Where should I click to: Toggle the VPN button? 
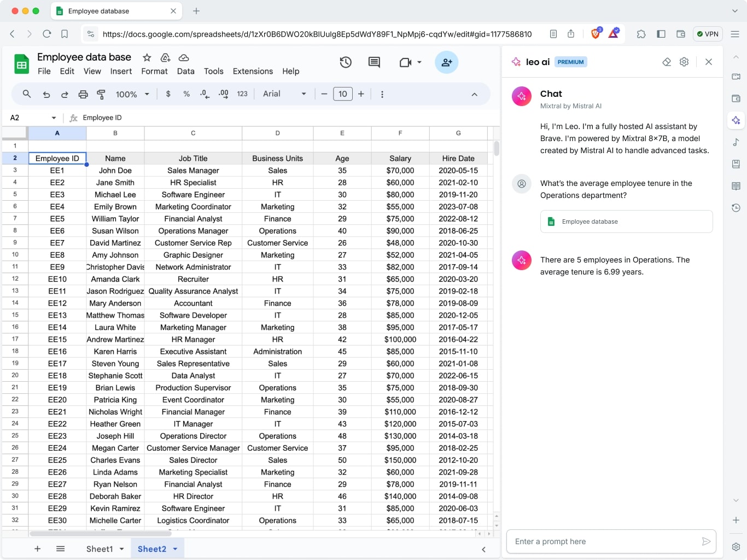[708, 34]
